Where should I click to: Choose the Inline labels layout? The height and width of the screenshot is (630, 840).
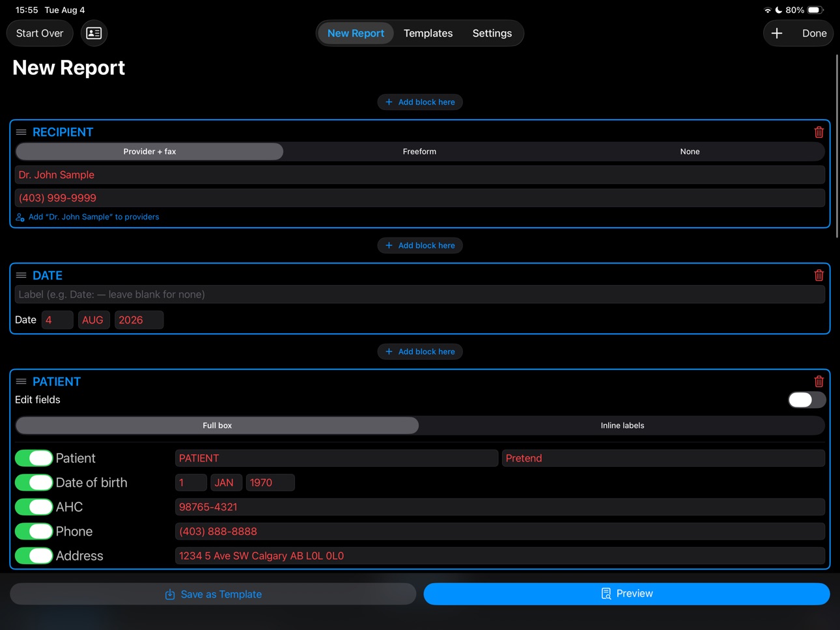(622, 426)
